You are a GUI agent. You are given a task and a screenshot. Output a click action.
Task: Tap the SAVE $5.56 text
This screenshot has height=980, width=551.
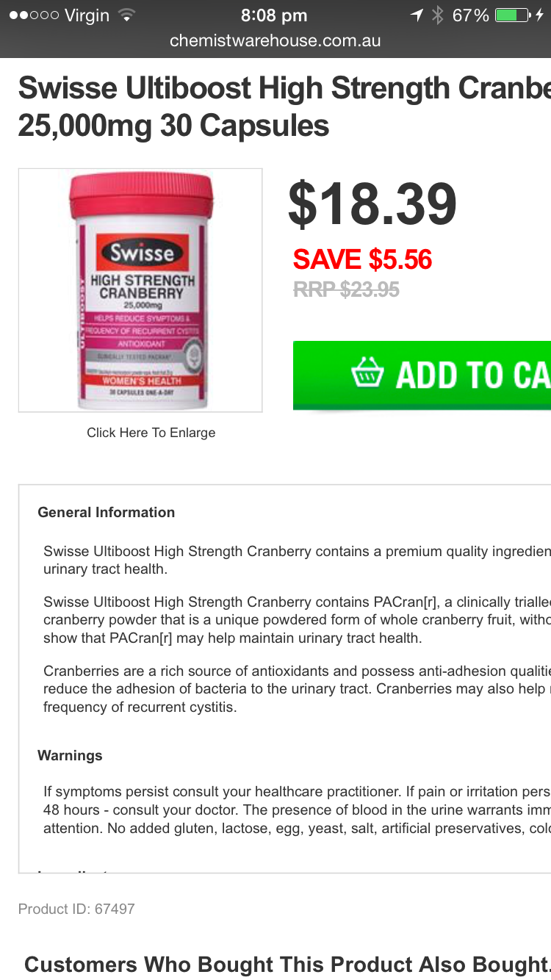[x=363, y=259]
